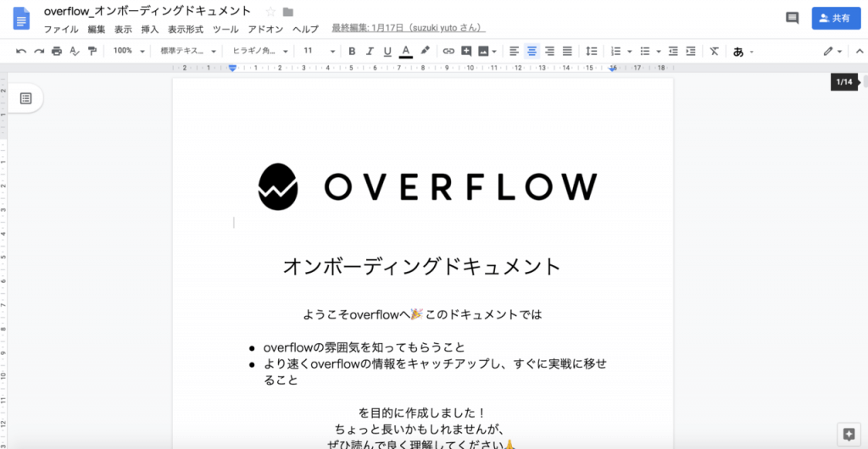Click the Explore button at bottom right
This screenshot has height=449, width=868.
[x=848, y=434]
